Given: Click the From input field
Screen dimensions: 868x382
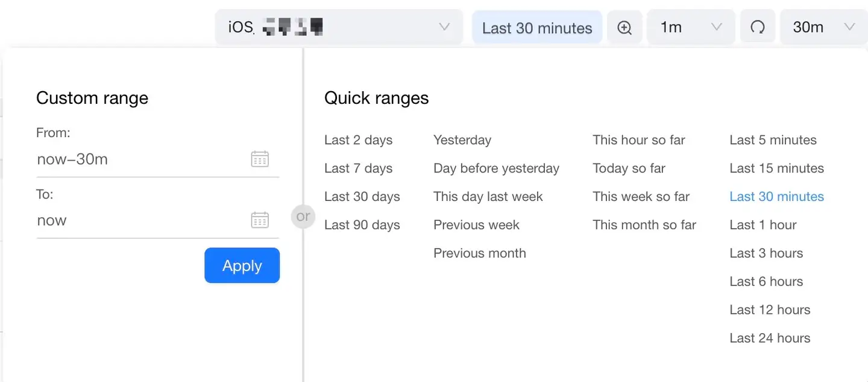Looking at the screenshot, I should pyautogui.click(x=139, y=159).
